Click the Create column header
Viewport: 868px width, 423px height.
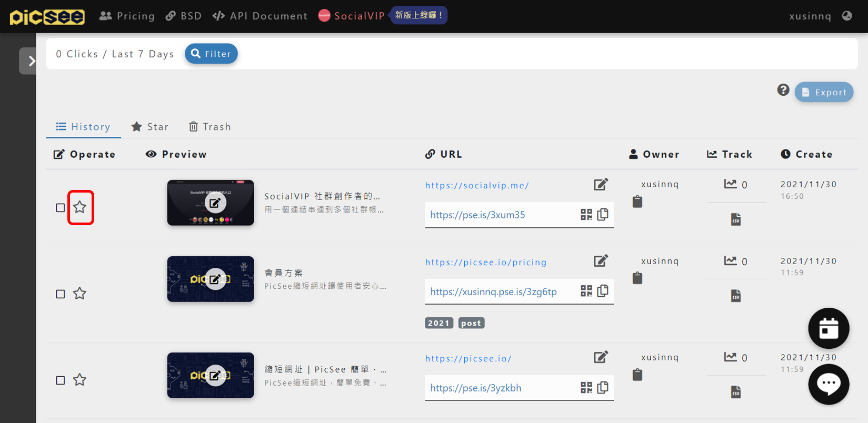click(x=806, y=154)
